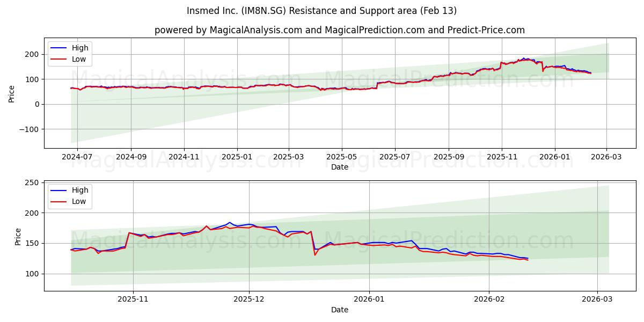Click the top chart '2026-01' tick label
The height and width of the screenshot is (322, 644).
(x=555, y=156)
